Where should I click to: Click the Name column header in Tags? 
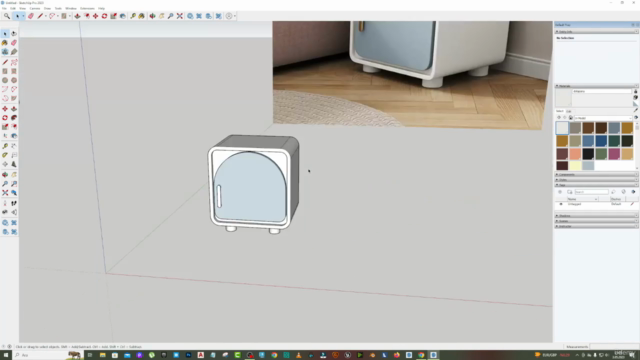pyautogui.click(x=582, y=199)
